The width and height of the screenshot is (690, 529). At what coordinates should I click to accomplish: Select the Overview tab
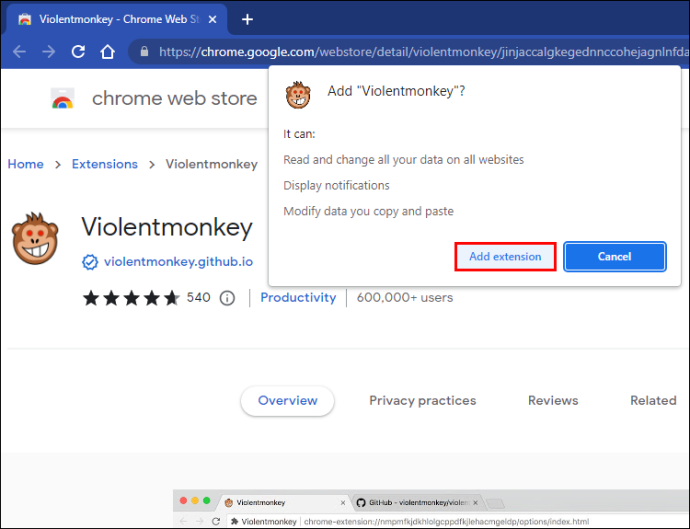pyautogui.click(x=287, y=400)
